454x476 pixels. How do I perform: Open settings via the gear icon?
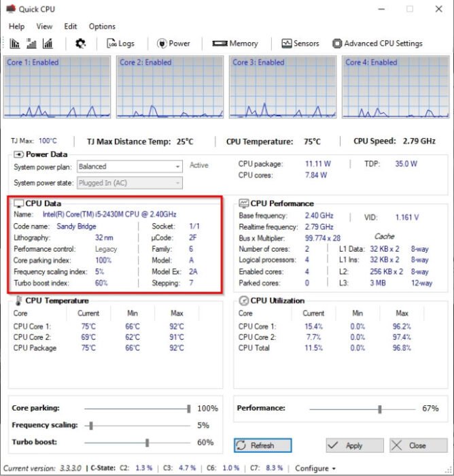80,44
